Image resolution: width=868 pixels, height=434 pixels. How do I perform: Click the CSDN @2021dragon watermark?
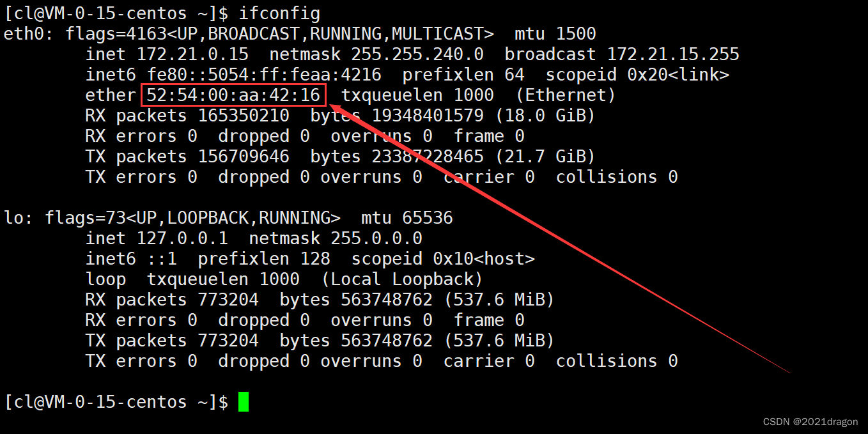click(811, 422)
